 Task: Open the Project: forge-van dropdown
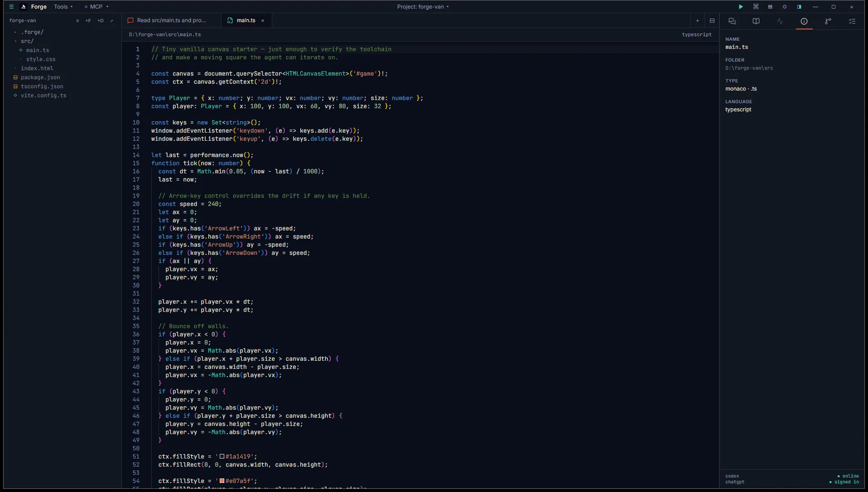423,7
